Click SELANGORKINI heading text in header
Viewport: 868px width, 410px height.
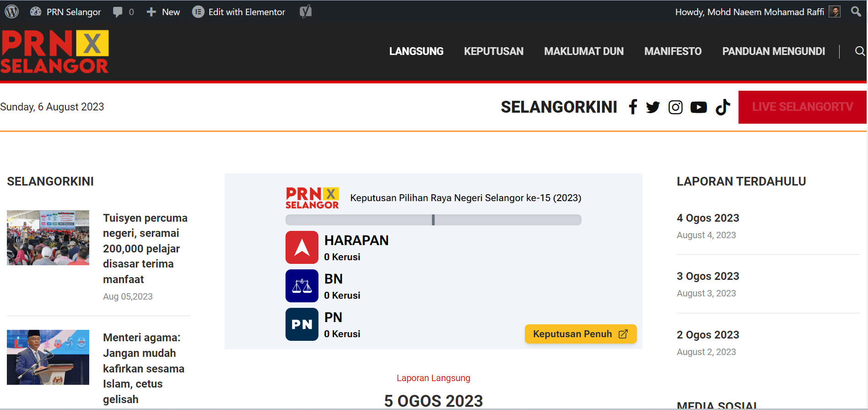click(559, 107)
